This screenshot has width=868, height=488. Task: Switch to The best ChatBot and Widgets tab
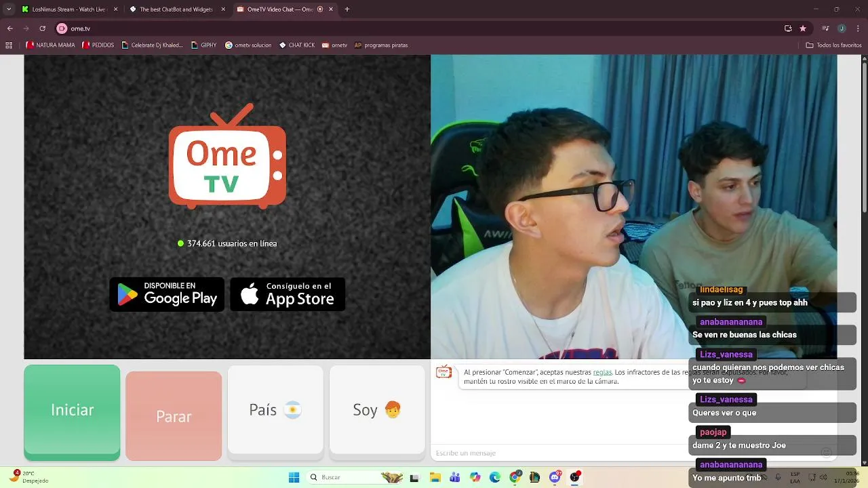[x=176, y=9]
